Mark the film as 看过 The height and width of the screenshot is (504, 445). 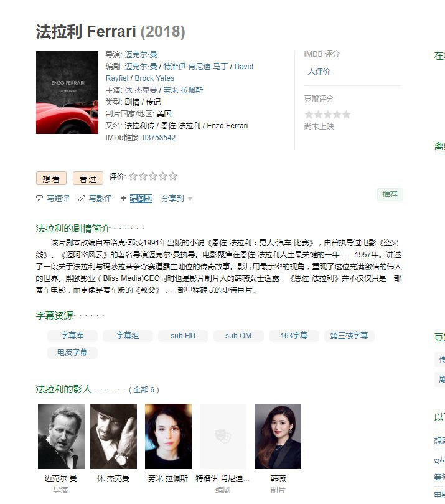[88, 178]
